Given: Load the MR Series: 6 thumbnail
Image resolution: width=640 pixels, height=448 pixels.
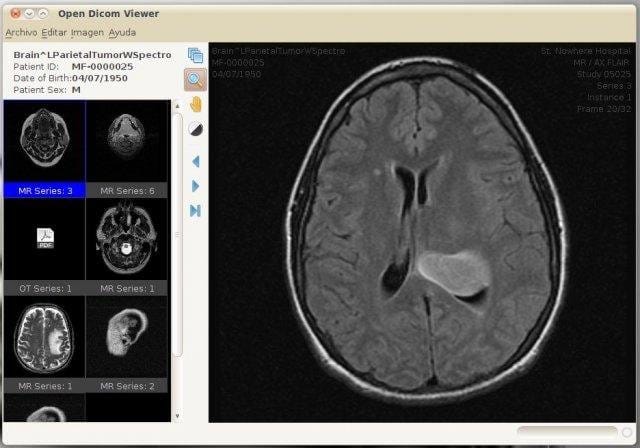Looking at the screenshot, I should (x=126, y=141).
